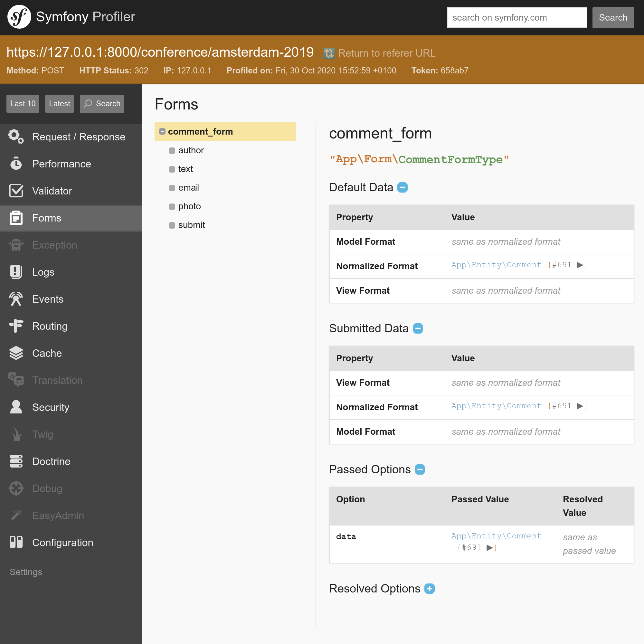
Task: Click the HTTP Status: 302 value
Action: [114, 70]
